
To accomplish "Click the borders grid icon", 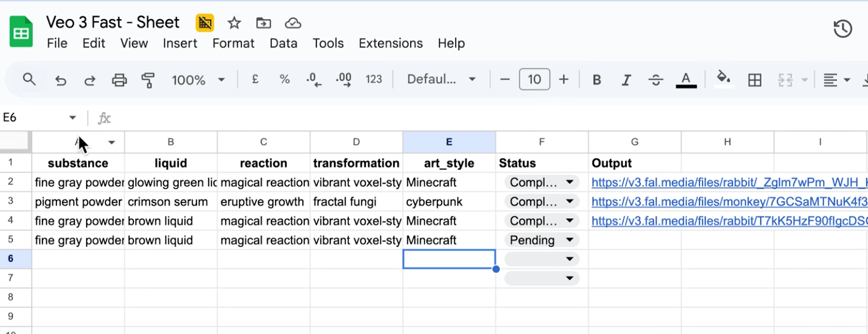I will [754, 80].
